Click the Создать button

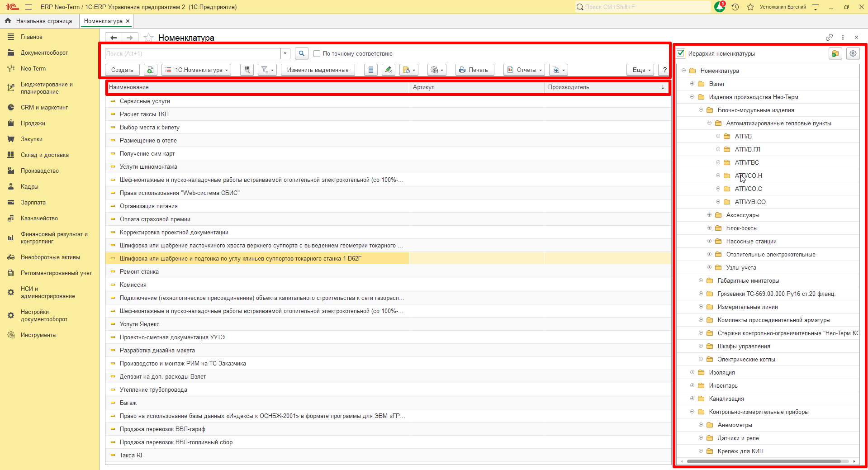(122, 70)
